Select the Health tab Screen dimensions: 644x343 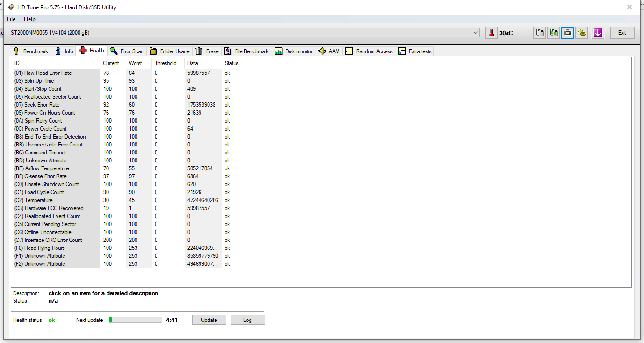click(x=92, y=51)
